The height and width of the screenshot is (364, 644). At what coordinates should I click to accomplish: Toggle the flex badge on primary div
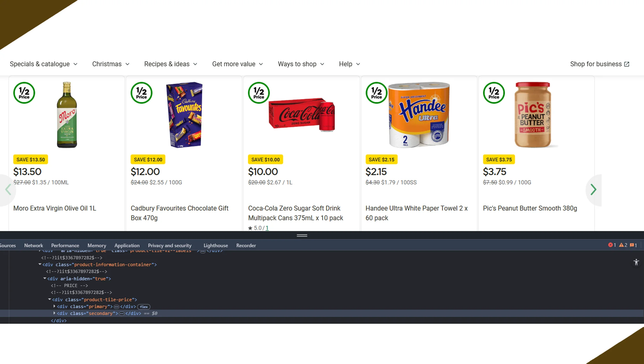[144, 307]
